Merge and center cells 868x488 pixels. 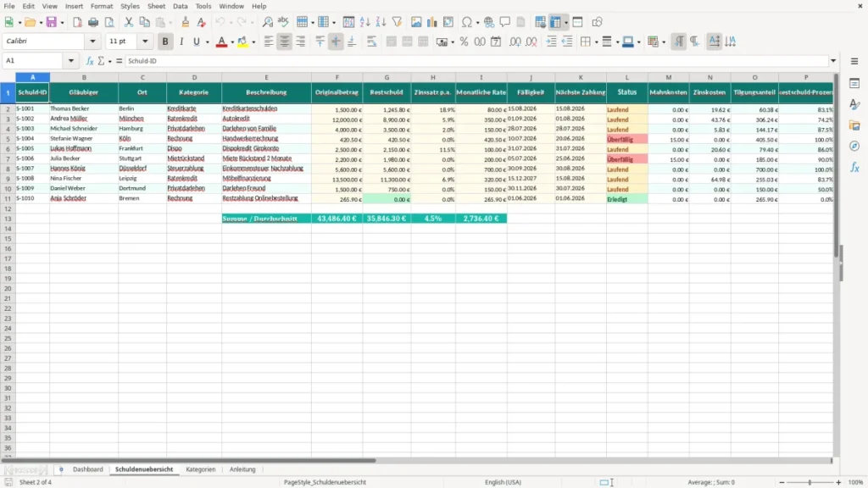[392, 42]
